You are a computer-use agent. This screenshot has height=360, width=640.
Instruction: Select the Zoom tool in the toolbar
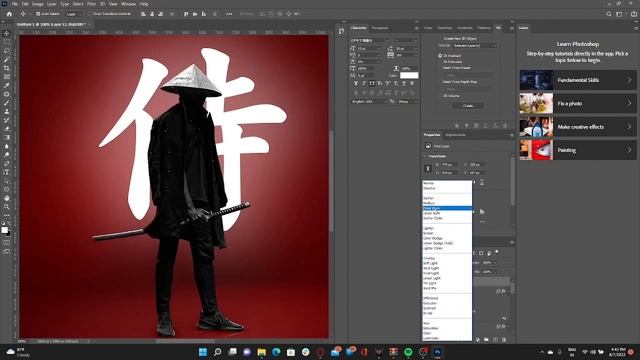[7, 207]
